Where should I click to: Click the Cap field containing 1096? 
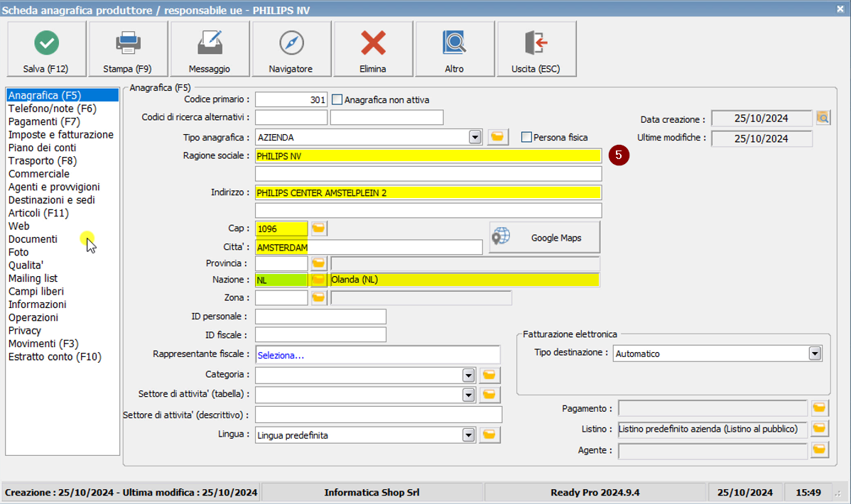(x=282, y=229)
